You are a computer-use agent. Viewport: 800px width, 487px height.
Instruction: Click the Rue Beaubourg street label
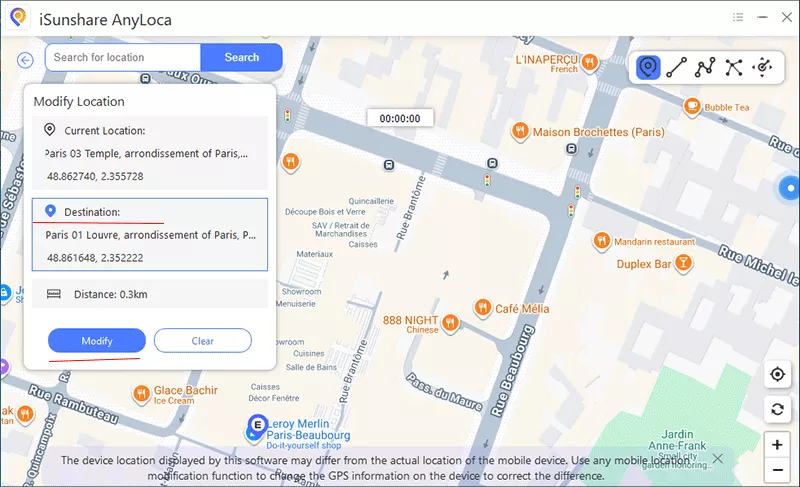point(512,370)
